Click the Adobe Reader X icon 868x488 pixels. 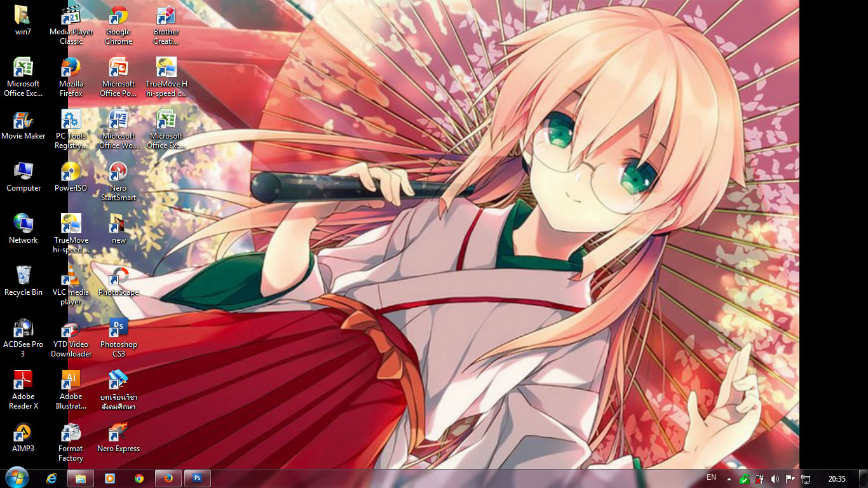(23, 390)
